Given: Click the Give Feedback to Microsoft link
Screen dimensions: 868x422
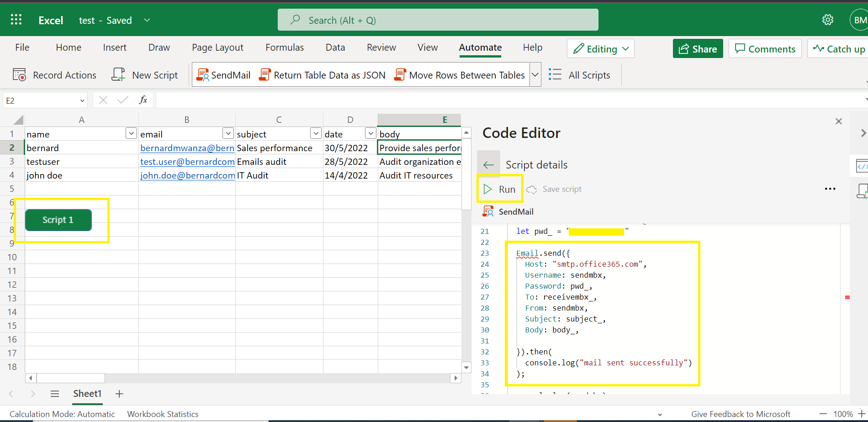Looking at the screenshot, I should 741,414.
